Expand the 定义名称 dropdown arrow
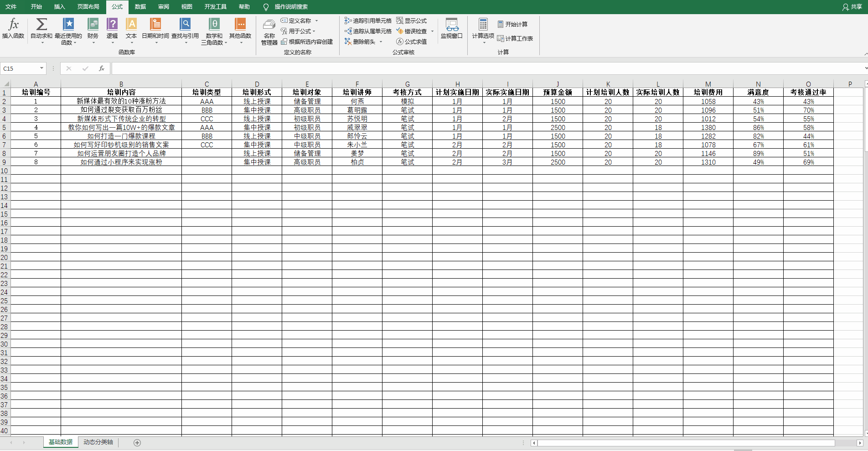This screenshot has height=451, width=868. (316, 21)
